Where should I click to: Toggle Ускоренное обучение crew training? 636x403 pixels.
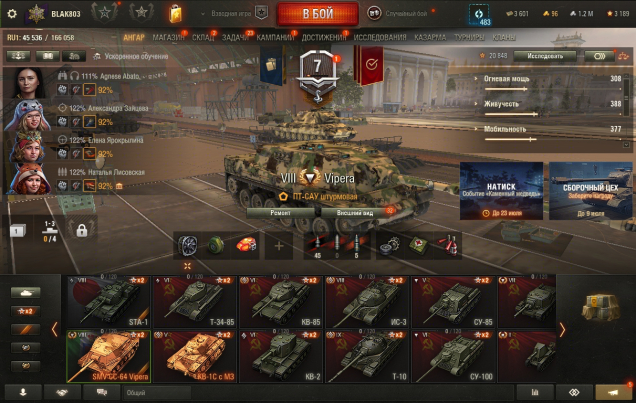(x=131, y=56)
